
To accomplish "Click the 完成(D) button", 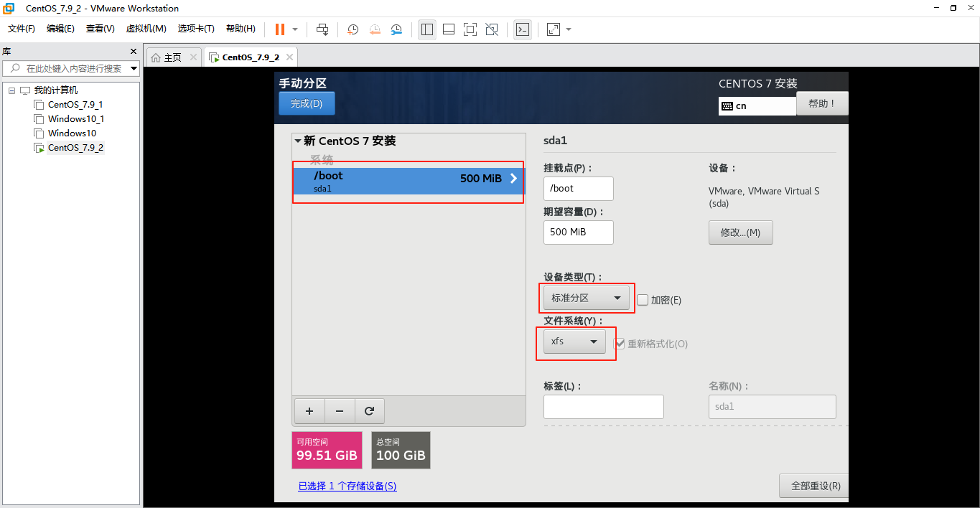I will click(307, 103).
